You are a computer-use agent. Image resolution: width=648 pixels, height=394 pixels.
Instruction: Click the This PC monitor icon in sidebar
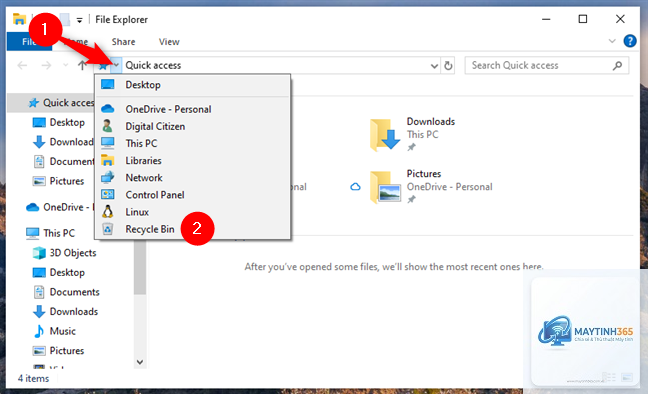click(33, 233)
